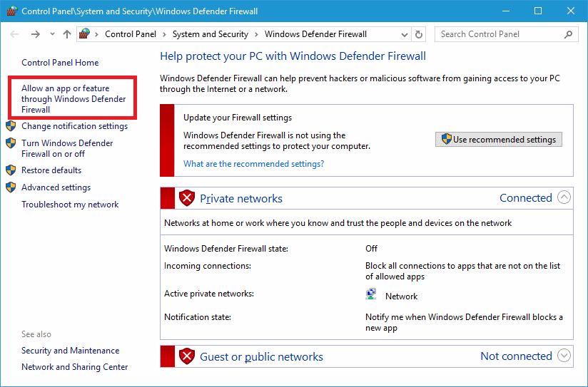Click the Connected status text
Viewport: 588px width, 387px height.
click(x=526, y=198)
